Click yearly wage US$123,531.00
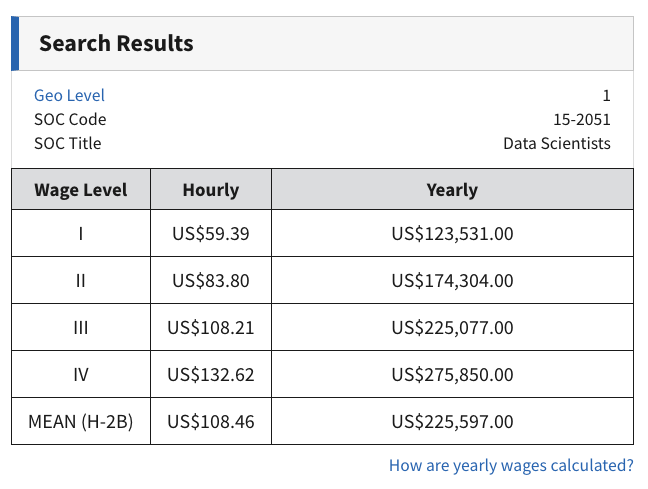 tap(452, 234)
